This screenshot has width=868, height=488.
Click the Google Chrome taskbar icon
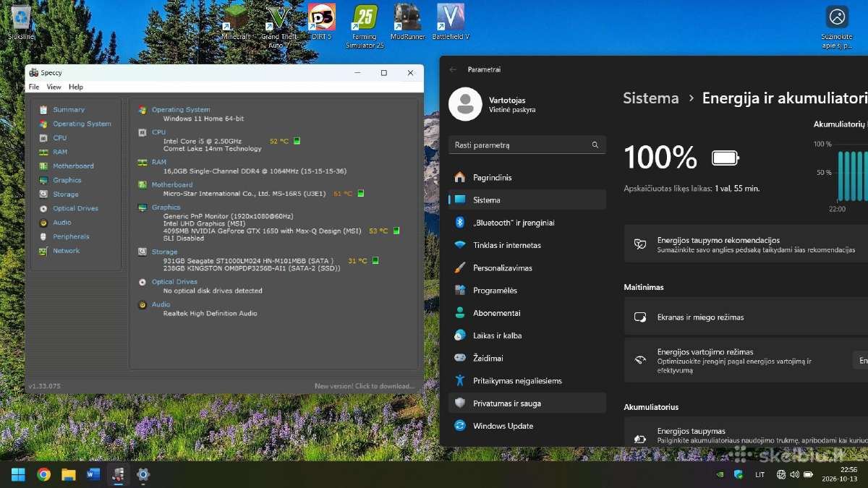point(44,474)
